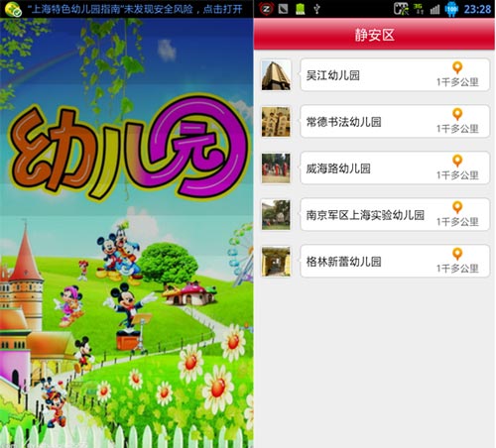496x448 pixels.
Task: Tap the location pin for 常德书法幼儿园
Action: pyautogui.click(x=457, y=114)
